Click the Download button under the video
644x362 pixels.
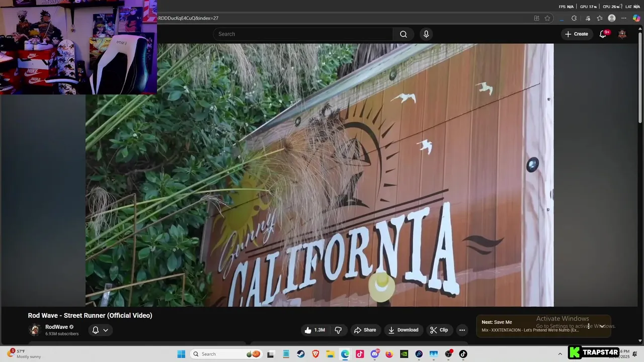(x=404, y=330)
